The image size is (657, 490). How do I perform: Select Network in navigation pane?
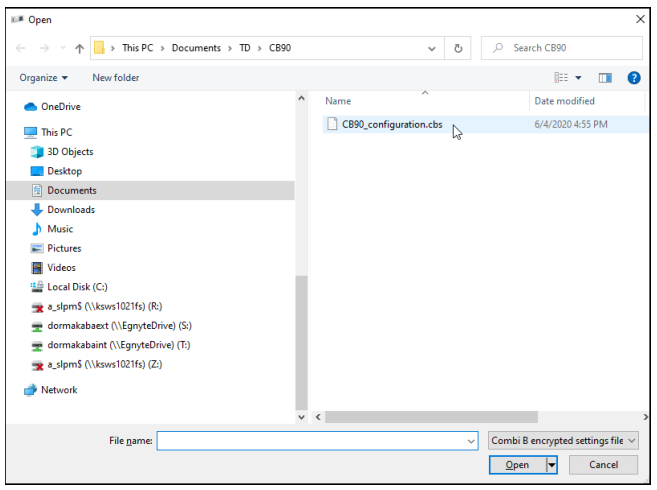coord(58,390)
